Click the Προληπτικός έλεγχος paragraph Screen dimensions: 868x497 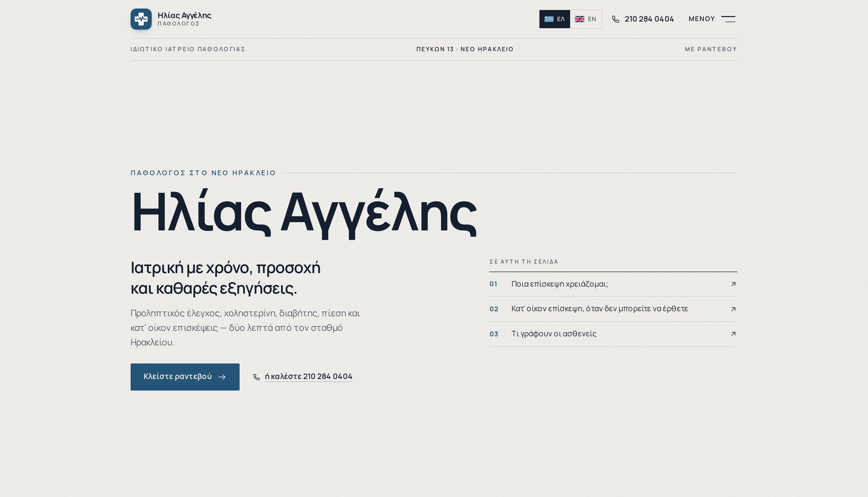(245, 328)
